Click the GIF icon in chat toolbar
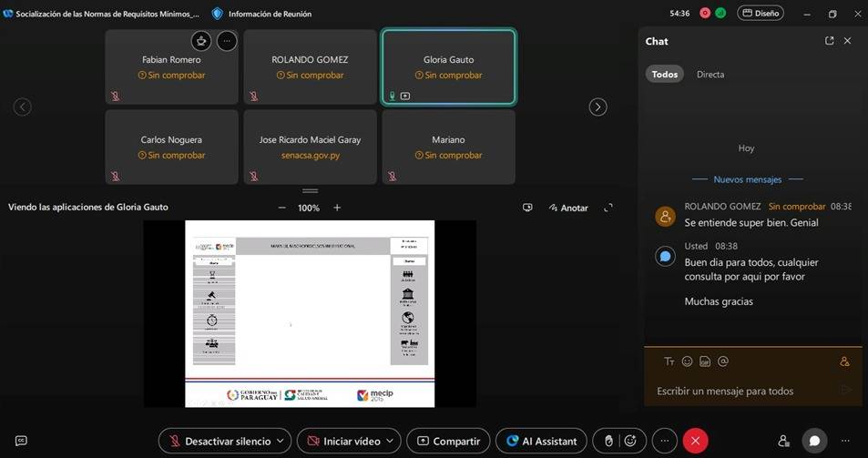The height and width of the screenshot is (458, 868). [x=705, y=361]
